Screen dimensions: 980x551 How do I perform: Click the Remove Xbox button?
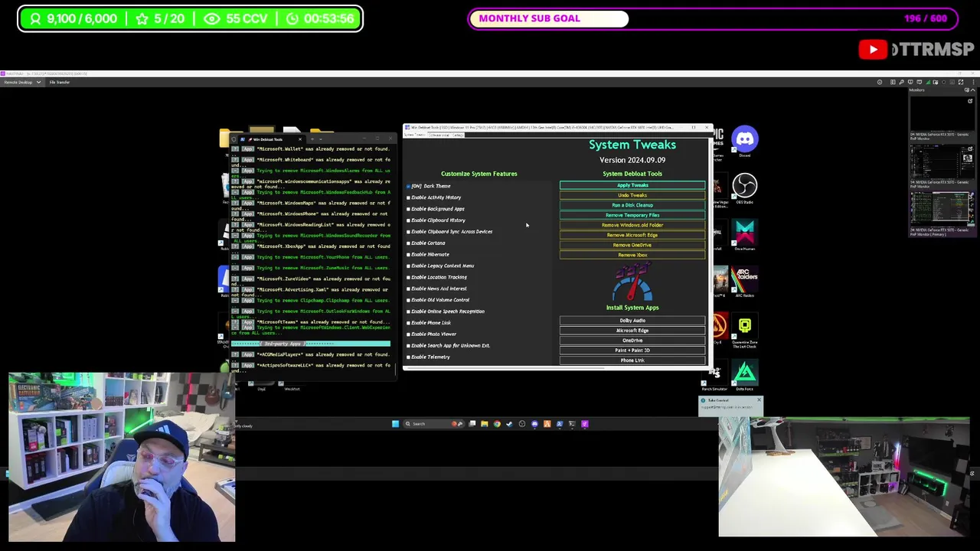click(x=632, y=255)
